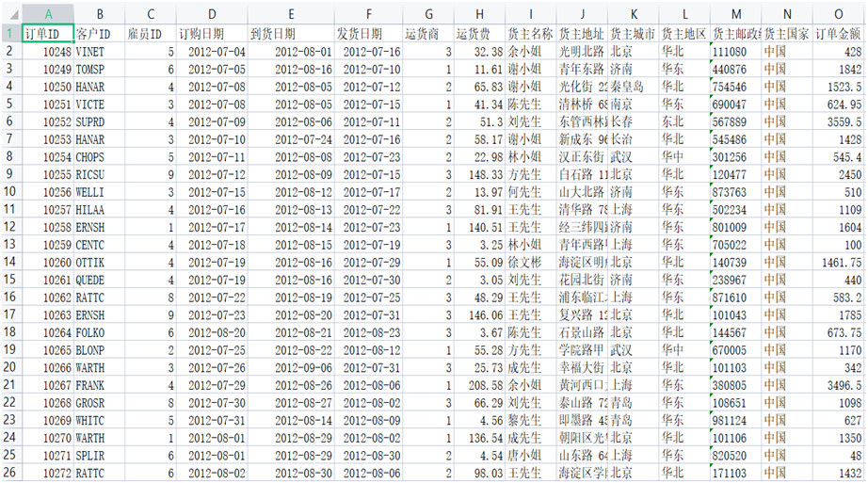Click the 订单ID header cell
Viewport: 868px width, 483px height.
(x=48, y=34)
